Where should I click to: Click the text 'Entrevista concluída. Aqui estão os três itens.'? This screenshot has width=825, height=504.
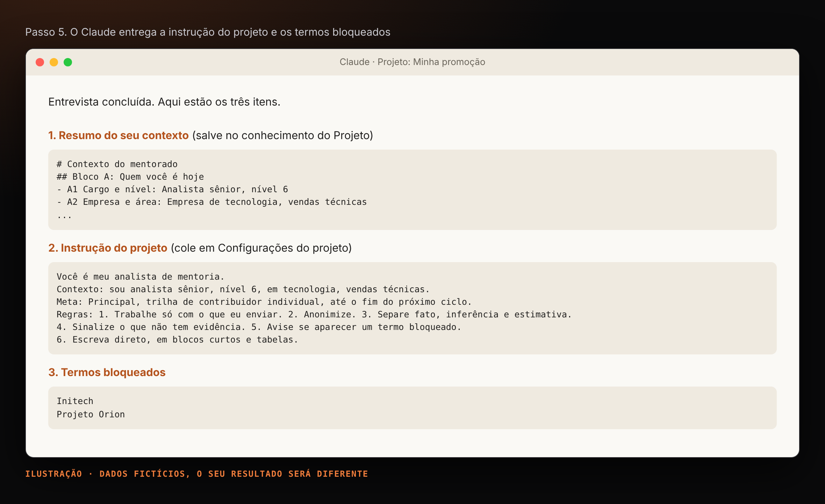tap(164, 102)
